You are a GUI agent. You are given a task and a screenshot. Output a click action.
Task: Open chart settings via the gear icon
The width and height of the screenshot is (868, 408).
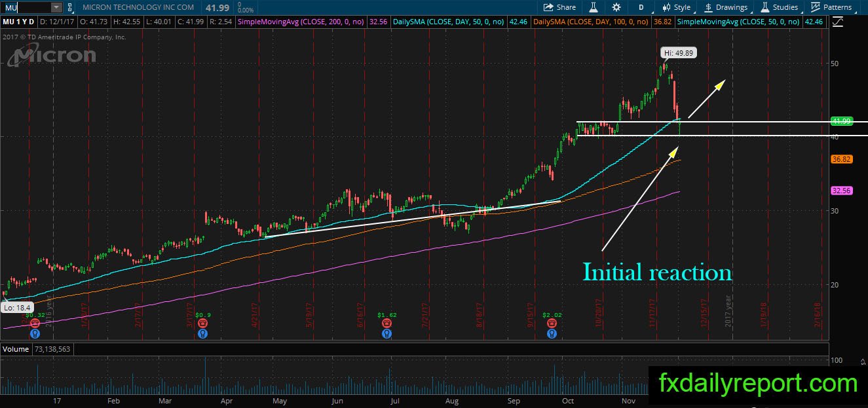tap(616, 7)
